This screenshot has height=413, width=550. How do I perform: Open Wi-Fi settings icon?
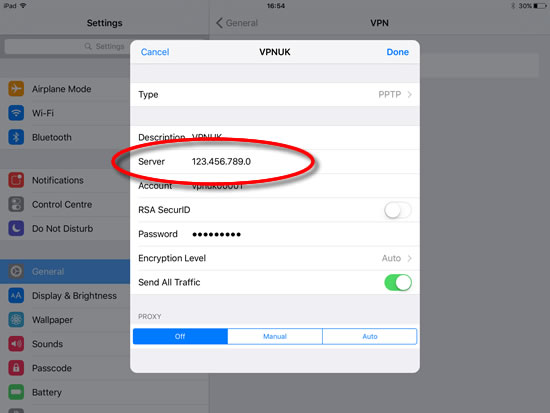tap(16, 113)
